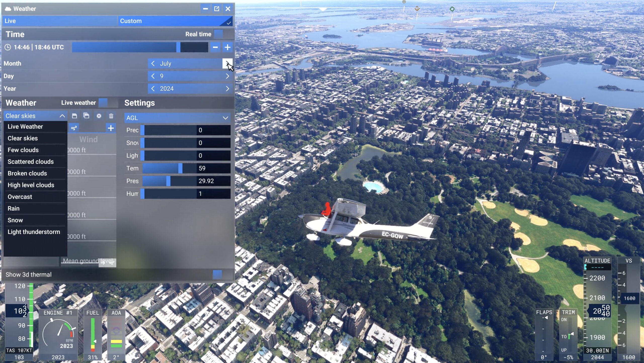Pop out the Weather window
644x363 pixels.
(x=217, y=9)
